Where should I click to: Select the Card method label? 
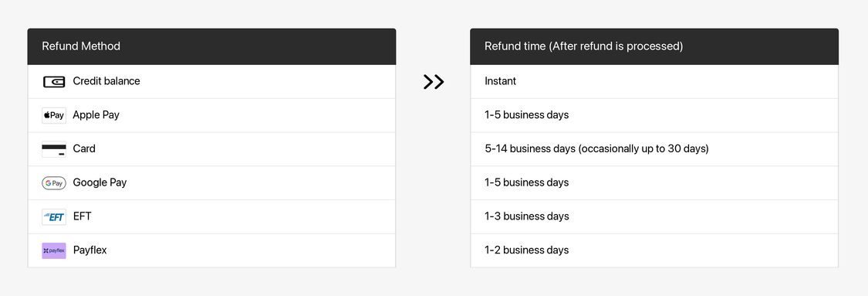[84, 148]
